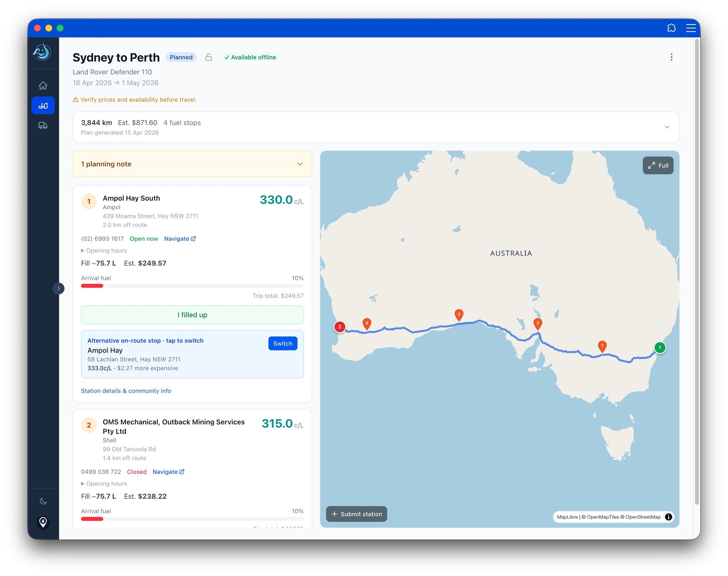This screenshot has width=728, height=576.
Task: Click the red arrival fuel progress bar
Action: (92, 285)
